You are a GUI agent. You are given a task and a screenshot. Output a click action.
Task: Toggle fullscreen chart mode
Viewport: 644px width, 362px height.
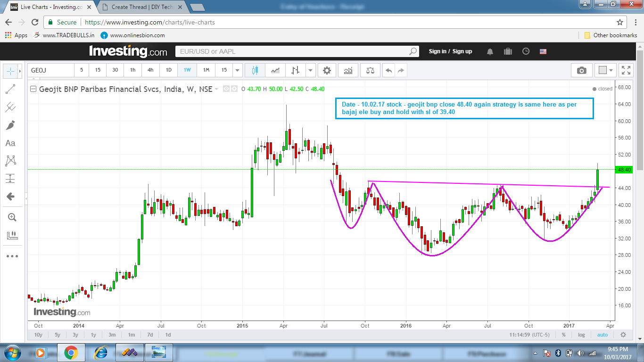point(626,70)
